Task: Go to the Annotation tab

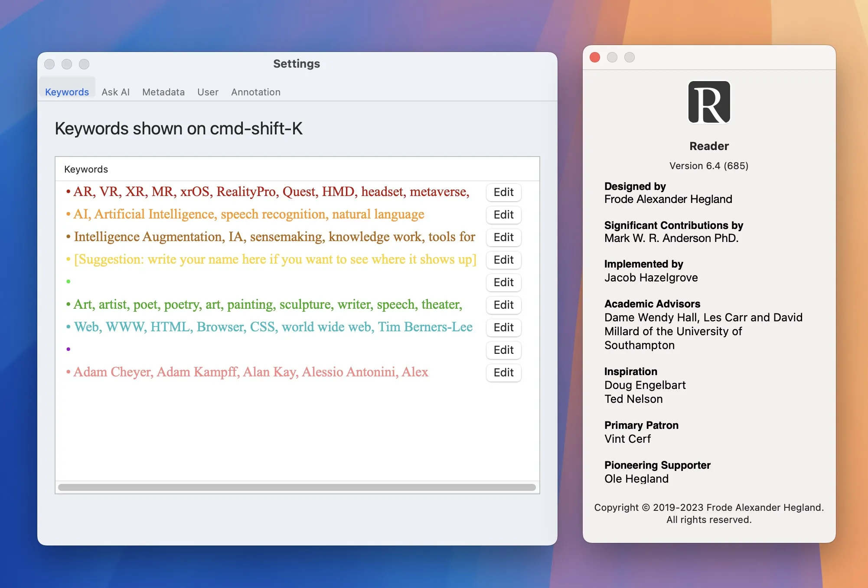Action: (256, 92)
